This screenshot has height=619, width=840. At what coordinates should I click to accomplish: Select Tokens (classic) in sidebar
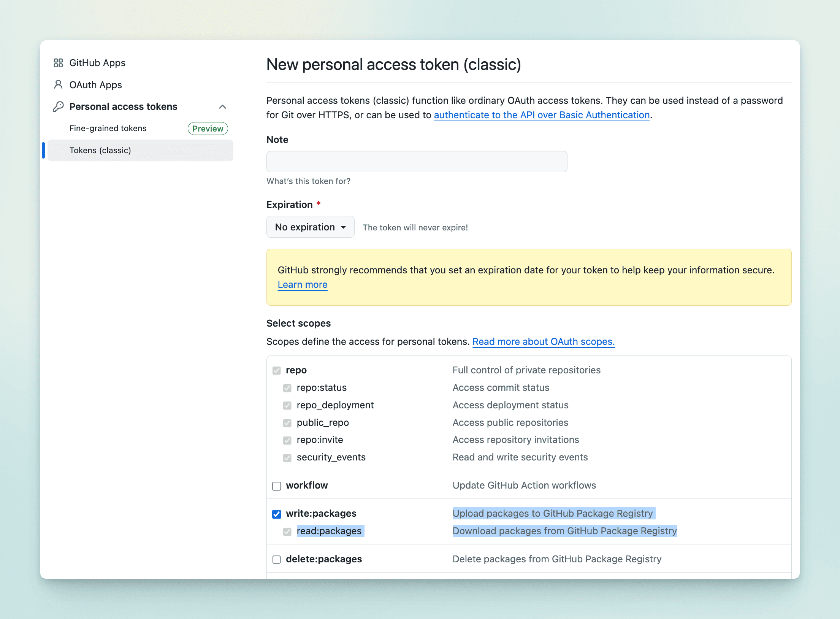[100, 151]
